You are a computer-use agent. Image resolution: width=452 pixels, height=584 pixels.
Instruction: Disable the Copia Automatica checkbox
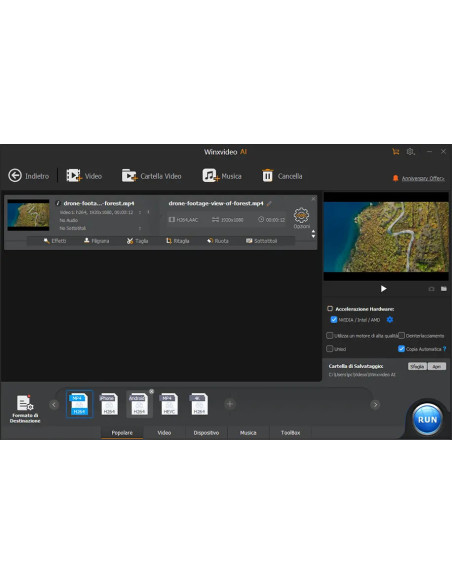tap(401, 349)
